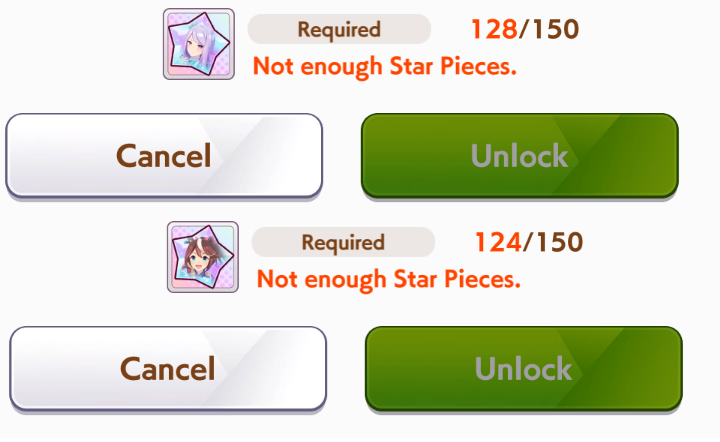Select the Required label above the 128 count

(339, 29)
